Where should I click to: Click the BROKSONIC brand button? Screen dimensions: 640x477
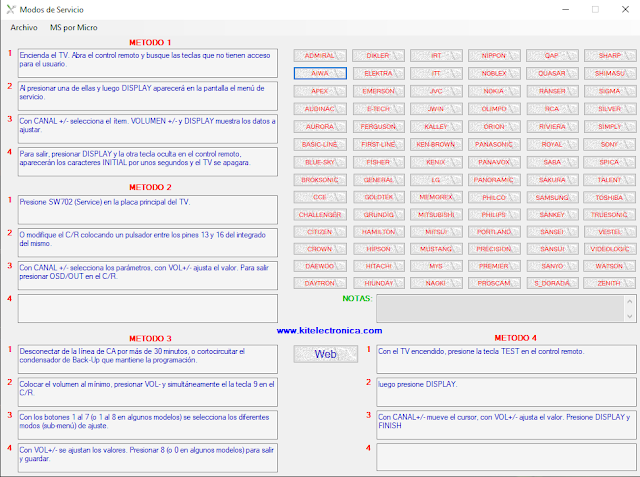click(x=320, y=180)
